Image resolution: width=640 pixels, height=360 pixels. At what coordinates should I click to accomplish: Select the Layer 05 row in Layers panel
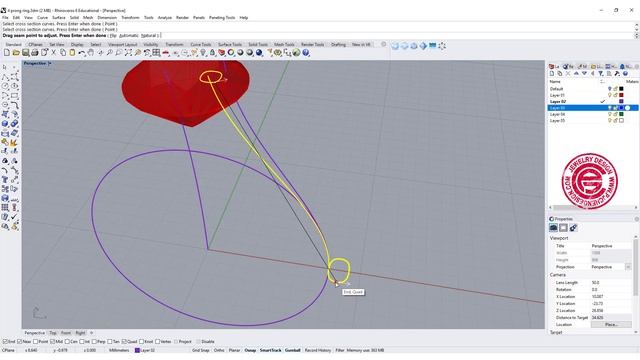click(x=592, y=121)
